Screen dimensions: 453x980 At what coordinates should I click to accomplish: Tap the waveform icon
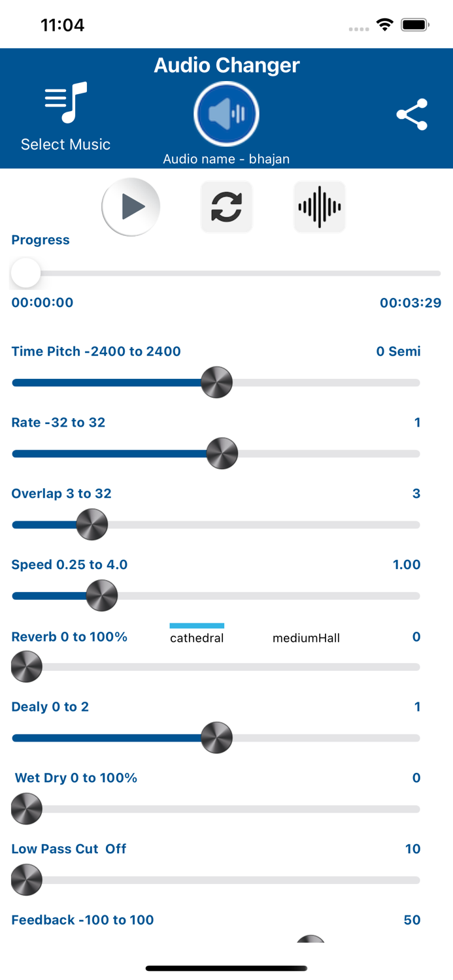[x=320, y=207]
